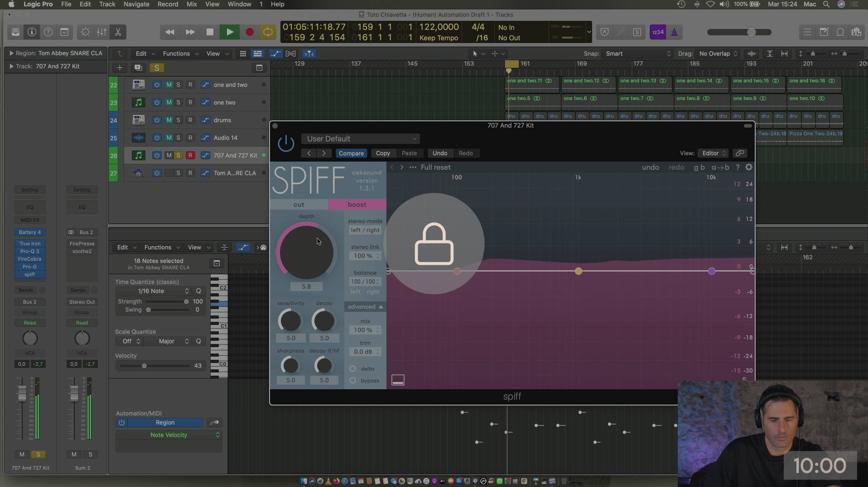Start recording with the red Record button
Viewport: 868px width, 487px height.
(x=249, y=32)
